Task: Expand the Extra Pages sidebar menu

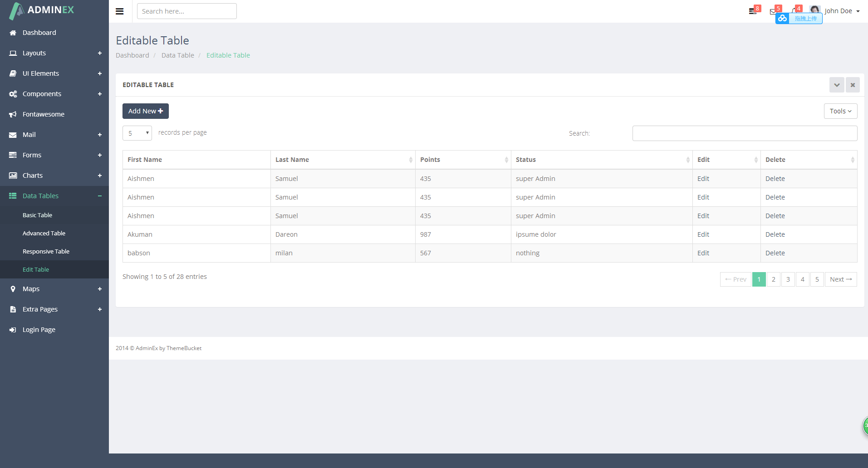Action: pyautogui.click(x=54, y=309)
